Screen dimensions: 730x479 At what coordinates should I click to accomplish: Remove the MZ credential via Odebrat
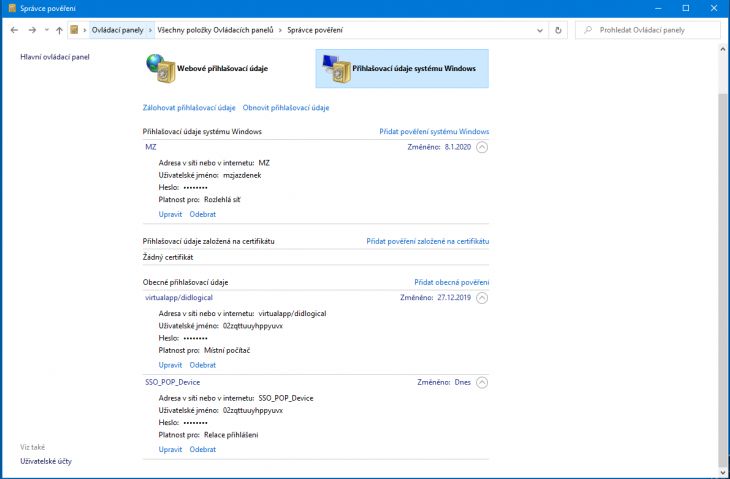click(x=203, y=214)
